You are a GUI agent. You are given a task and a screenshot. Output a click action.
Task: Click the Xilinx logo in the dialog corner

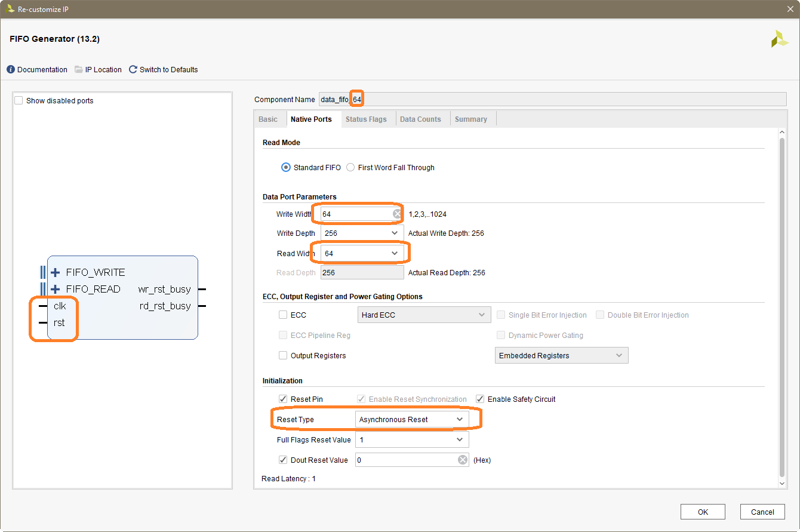coord(779,38)
